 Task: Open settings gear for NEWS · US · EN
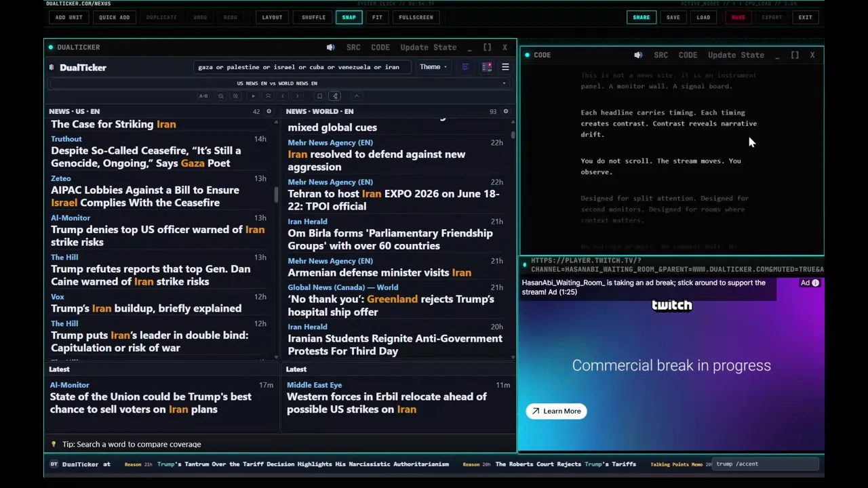tap(269, 111)
